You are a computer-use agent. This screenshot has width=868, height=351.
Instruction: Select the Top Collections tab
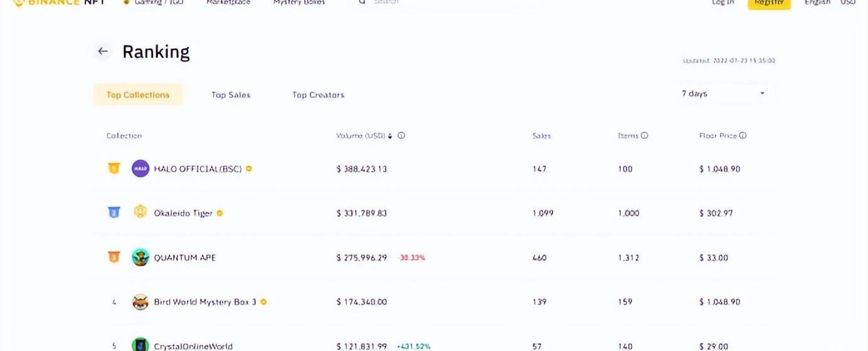click(138, 95)
